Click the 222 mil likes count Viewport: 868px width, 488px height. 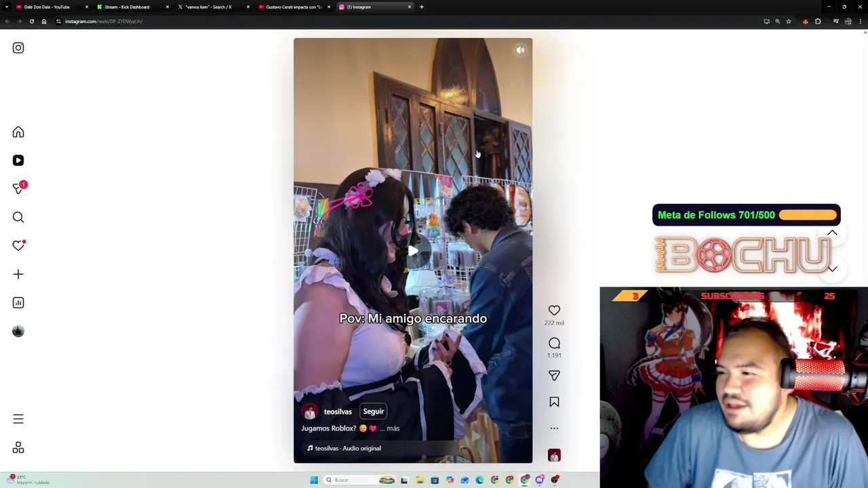(554, 323)
